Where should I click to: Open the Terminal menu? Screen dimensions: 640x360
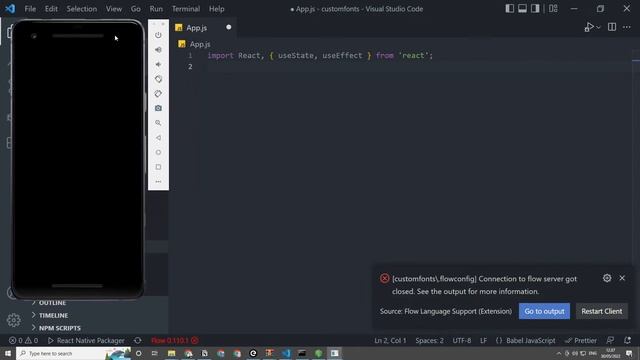[x=186, y=9]
